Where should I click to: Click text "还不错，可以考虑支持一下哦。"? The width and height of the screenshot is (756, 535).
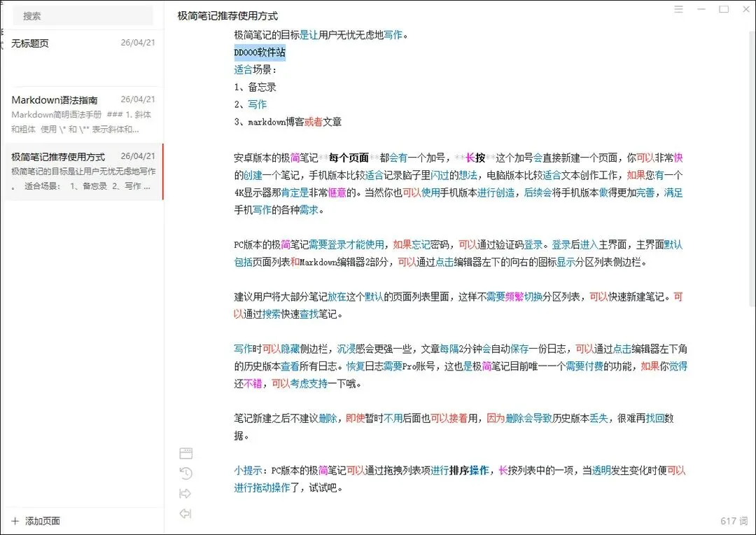pyautogui.click(x=297, y=384)
